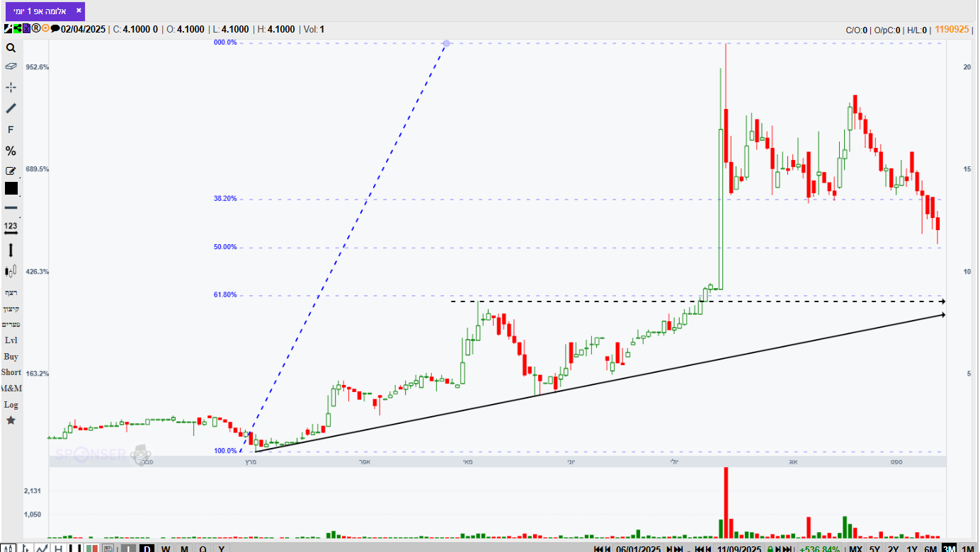
Task: Select the % percent measurement tool
Action: (11, 151)
